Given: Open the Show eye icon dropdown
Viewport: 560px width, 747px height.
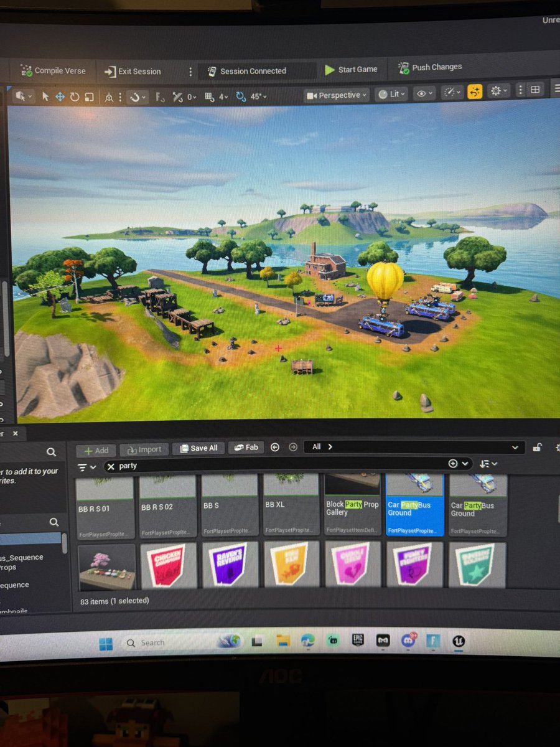Looking at the screenshot, I should (425, 93).
